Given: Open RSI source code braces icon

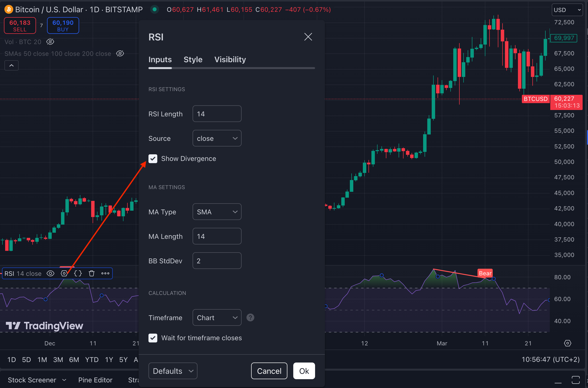Looking at the screenshot, I should coord(78,273).
